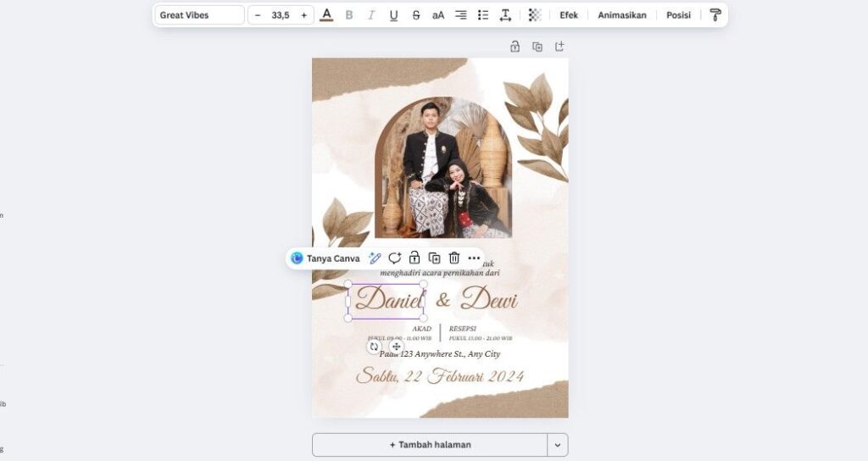Toggle italic formatting

click(371, 15)
